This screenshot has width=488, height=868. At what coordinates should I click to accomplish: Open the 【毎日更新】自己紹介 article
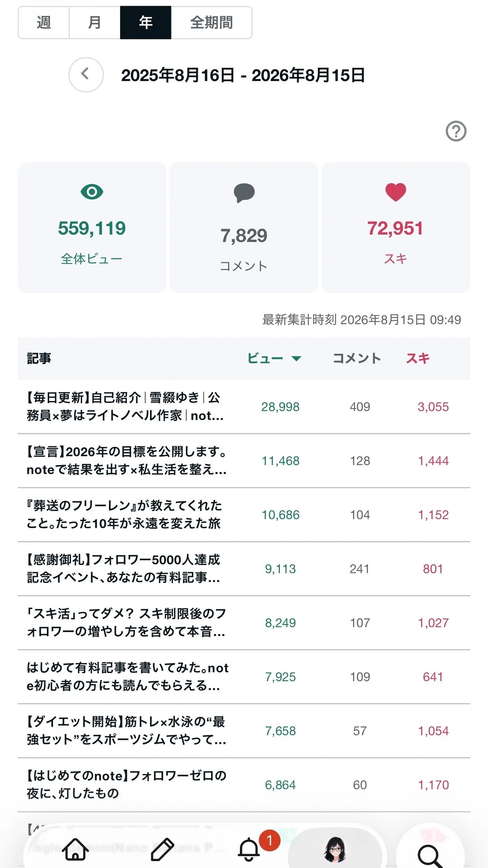tap(244, 407)
